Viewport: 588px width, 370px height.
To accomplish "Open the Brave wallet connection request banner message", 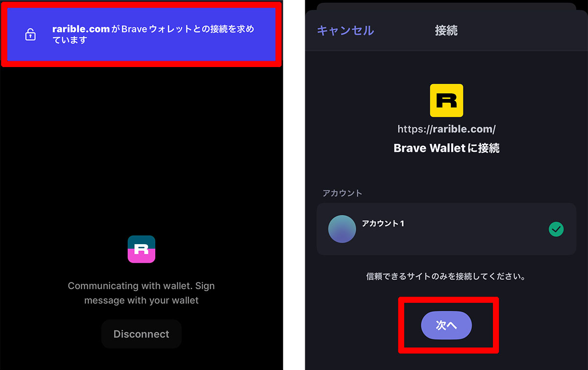I will click(153, 34).
